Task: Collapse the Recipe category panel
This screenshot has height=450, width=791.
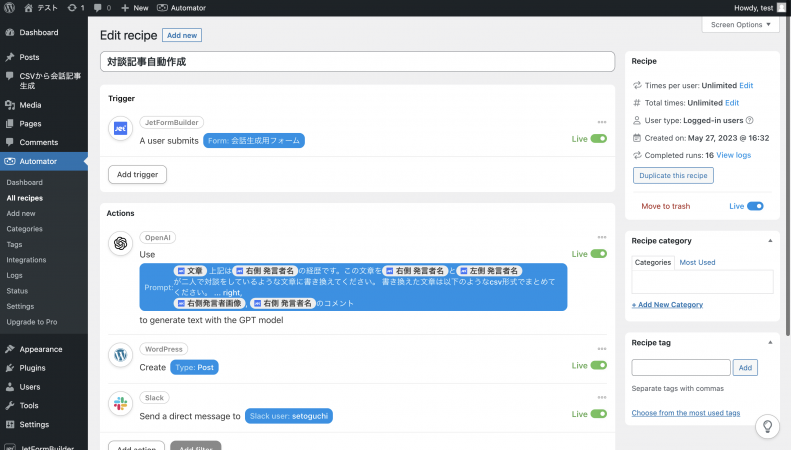Action: (770, 241)
